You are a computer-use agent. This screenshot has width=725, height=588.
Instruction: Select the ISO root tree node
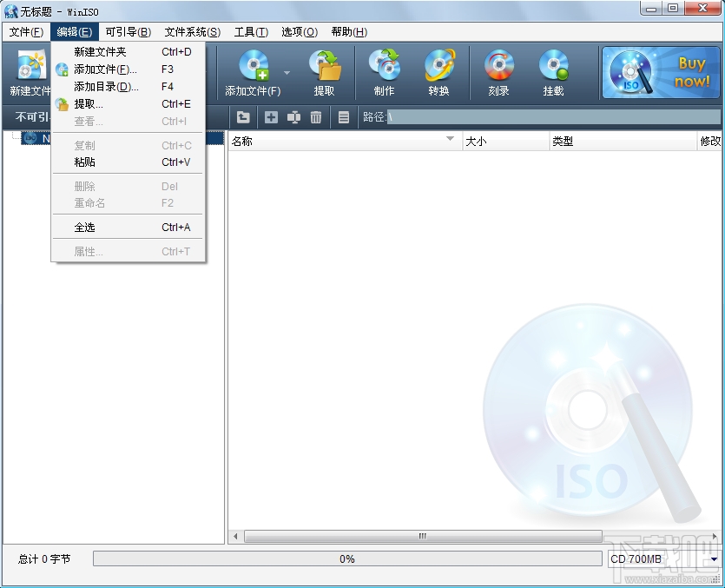coord(36,138)
